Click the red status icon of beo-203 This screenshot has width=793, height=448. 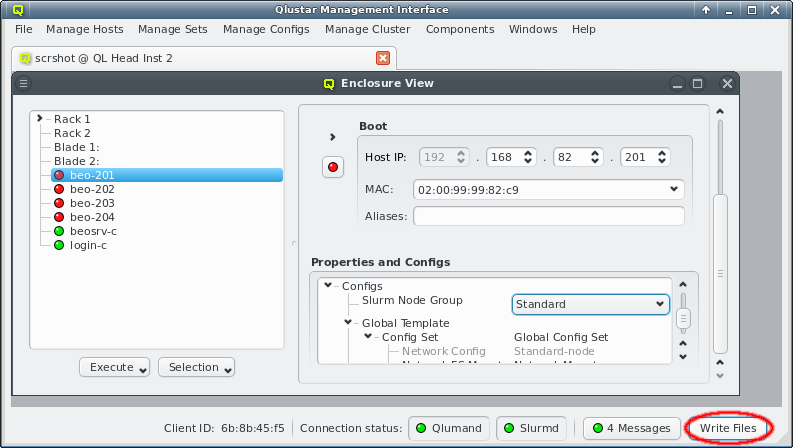pos(59,203)
